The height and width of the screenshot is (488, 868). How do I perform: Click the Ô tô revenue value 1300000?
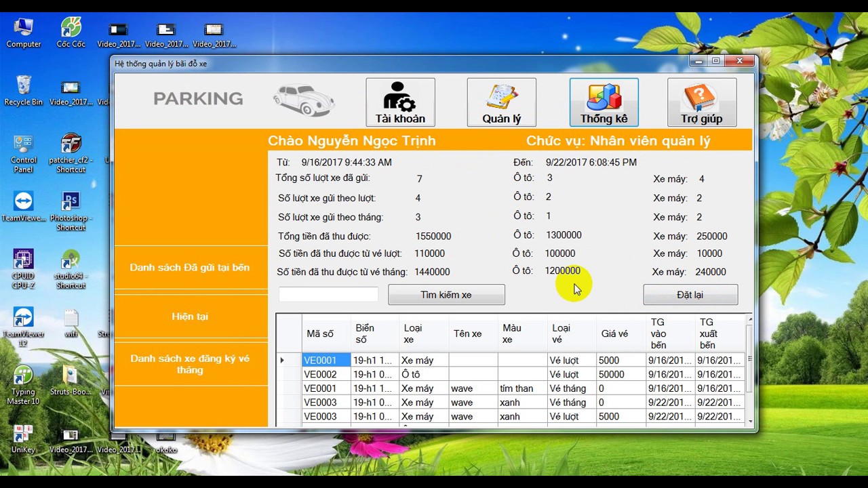(564, 235)
